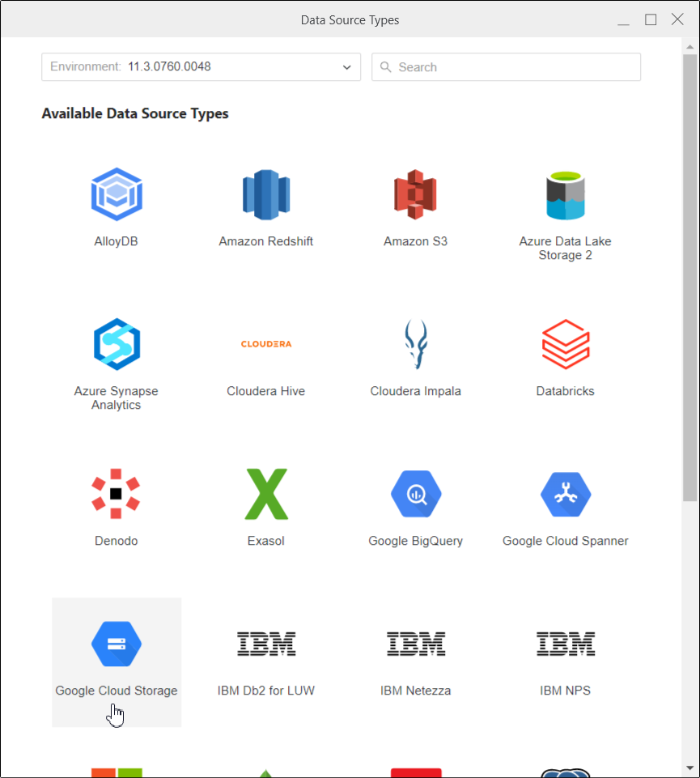The height and width of the screenshot is (778, 700).
Task: Select Azure Data Lake Storage 2 icon
Action: 565,194
